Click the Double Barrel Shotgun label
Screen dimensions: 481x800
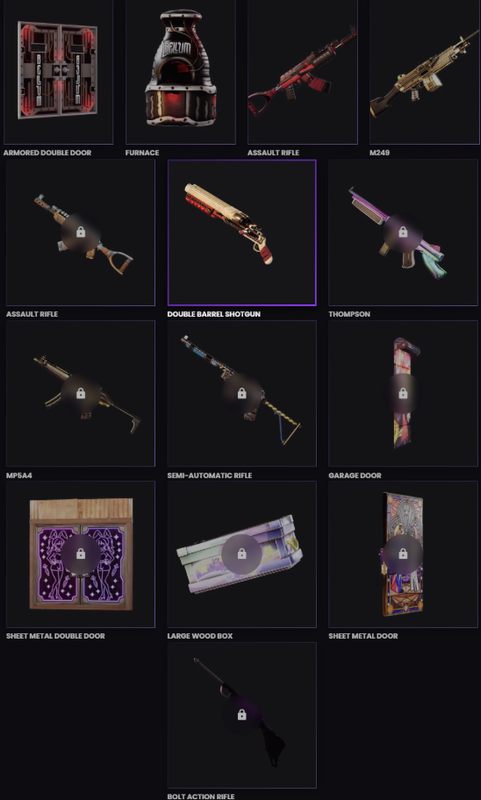click(214, 314)
